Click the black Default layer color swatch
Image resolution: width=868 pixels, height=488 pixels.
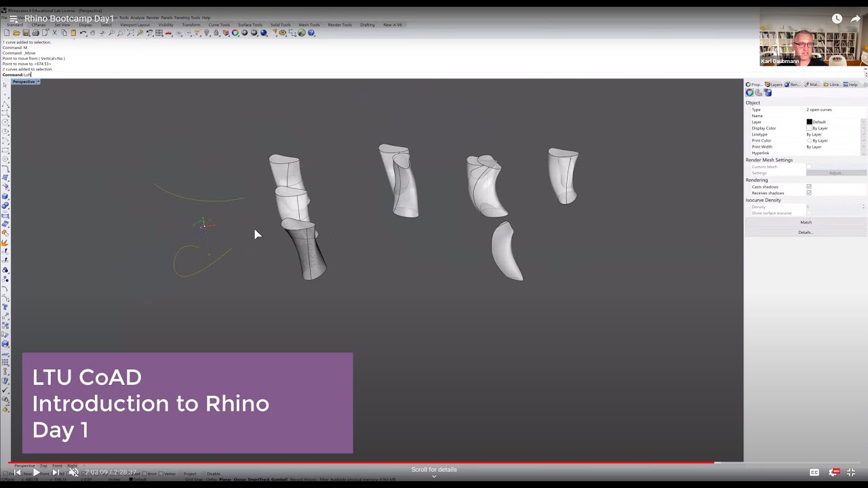[x=809, y=122]
